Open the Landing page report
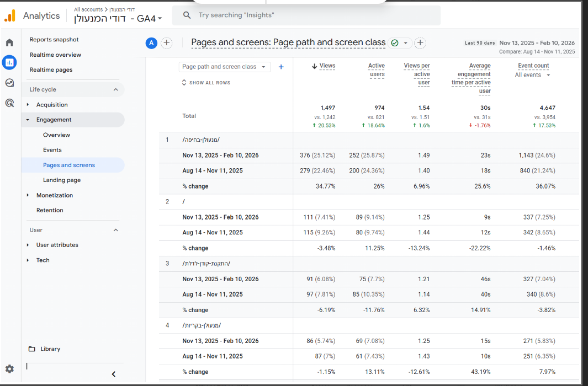Image resolution: width=588 pixels, height=386 pixels. pyautogui.click(x=61, y=180)
